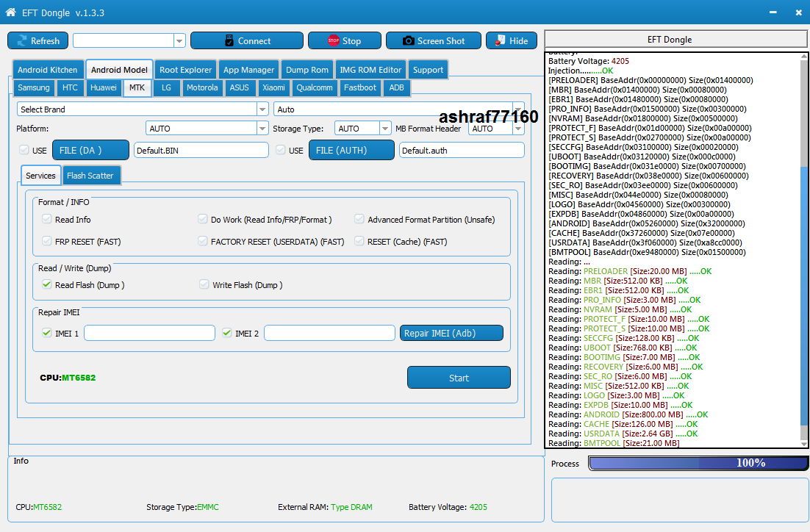810x532 pixels.
Task: Click the Hide button icon
Action: pyautogui.click(x=500, y=41)
